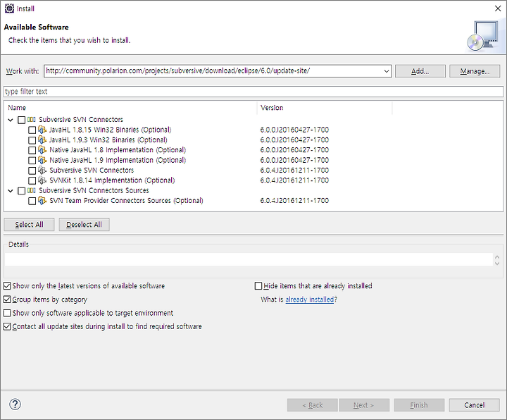Click the SVNKit row version 6.0.4.I20161211-1700

pos(294,180)
